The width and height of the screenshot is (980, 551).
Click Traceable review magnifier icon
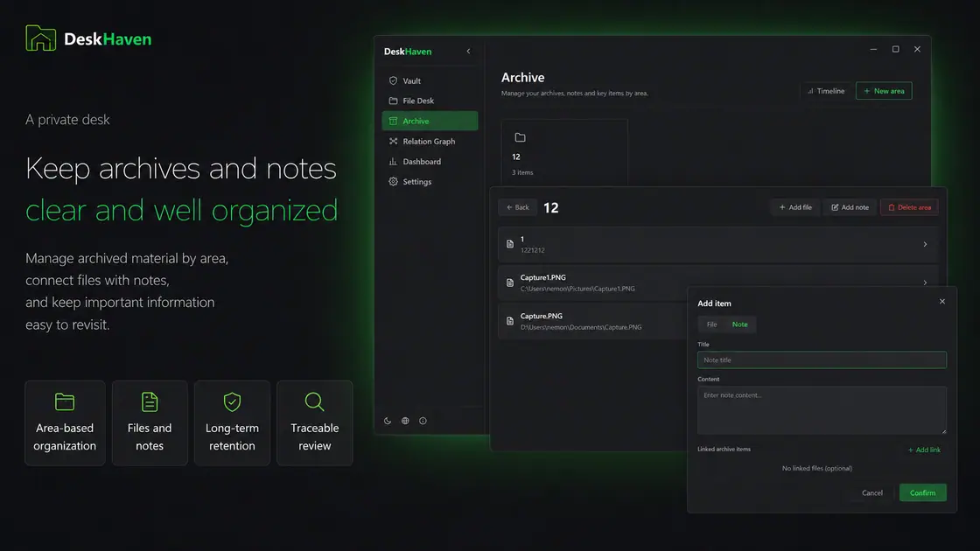tap(314, 401)
